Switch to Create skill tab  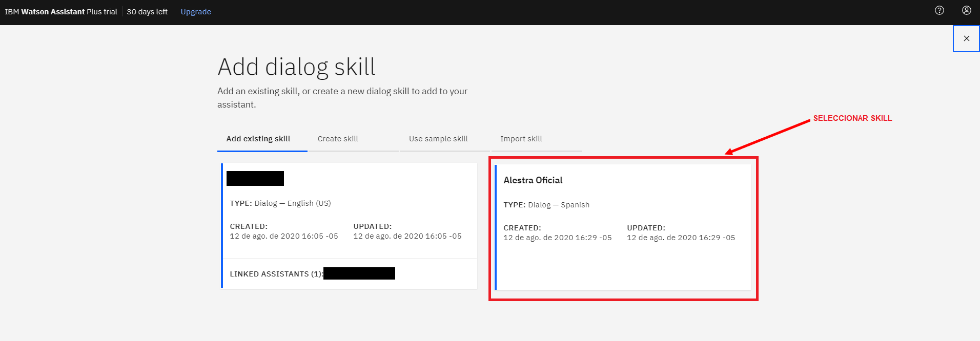[353, 139]
